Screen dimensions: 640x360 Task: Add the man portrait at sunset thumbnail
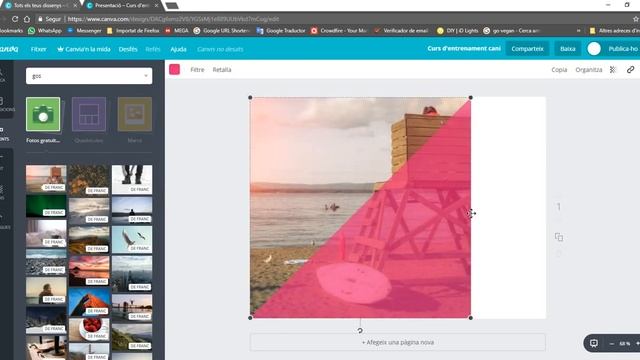(x=46, y=291)
